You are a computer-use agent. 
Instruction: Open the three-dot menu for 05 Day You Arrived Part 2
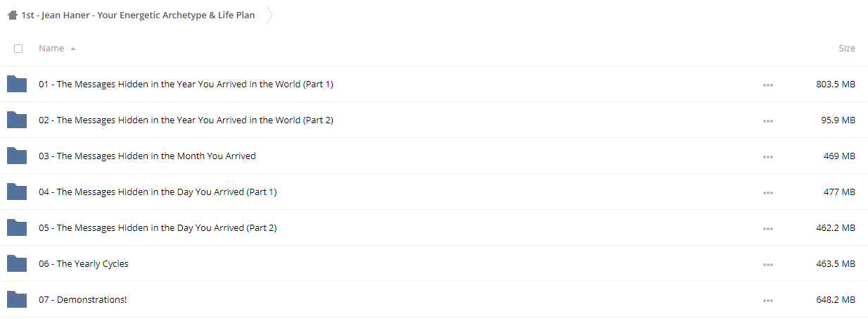[767, 229]
